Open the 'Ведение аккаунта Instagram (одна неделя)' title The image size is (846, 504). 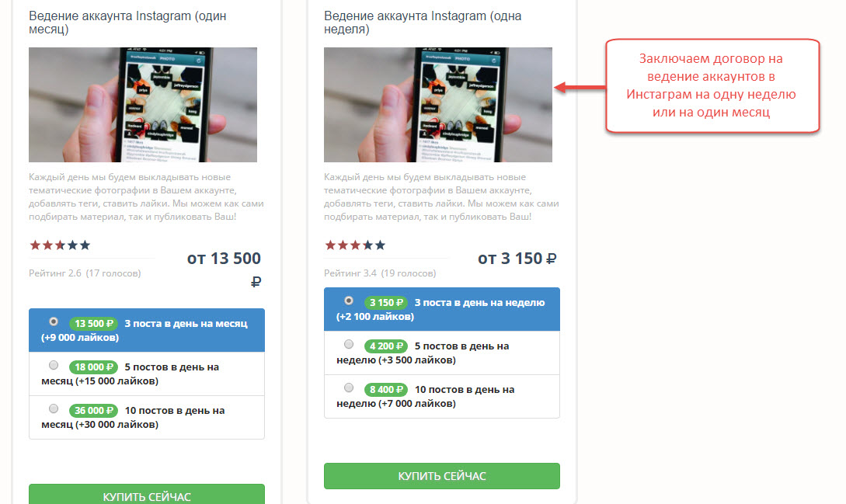423,23
